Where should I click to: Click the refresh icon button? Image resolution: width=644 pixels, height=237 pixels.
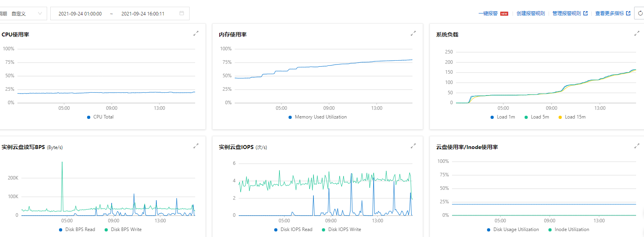pyautogui.click(x=640, y=13)
